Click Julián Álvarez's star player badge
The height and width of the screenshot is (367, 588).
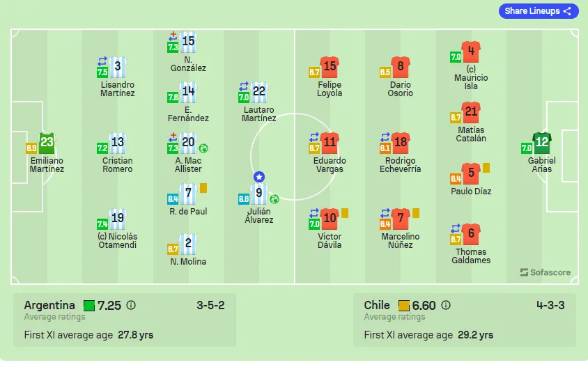pos(258,177)
